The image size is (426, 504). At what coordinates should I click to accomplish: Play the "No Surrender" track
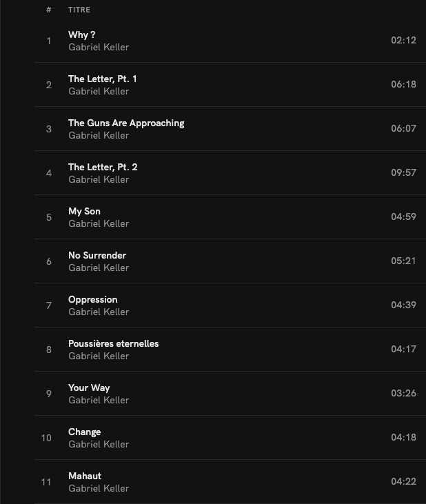coord(97,255)
